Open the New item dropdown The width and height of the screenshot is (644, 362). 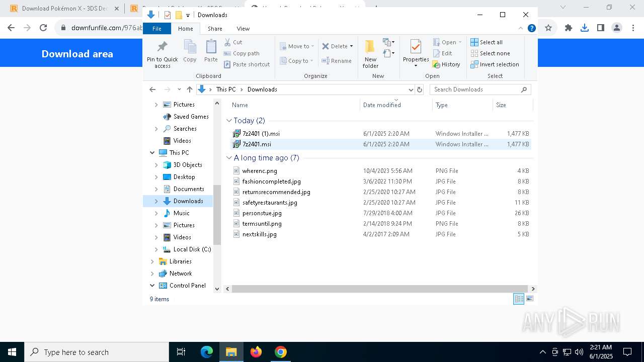pyautogui.click(x=389, y=42)
